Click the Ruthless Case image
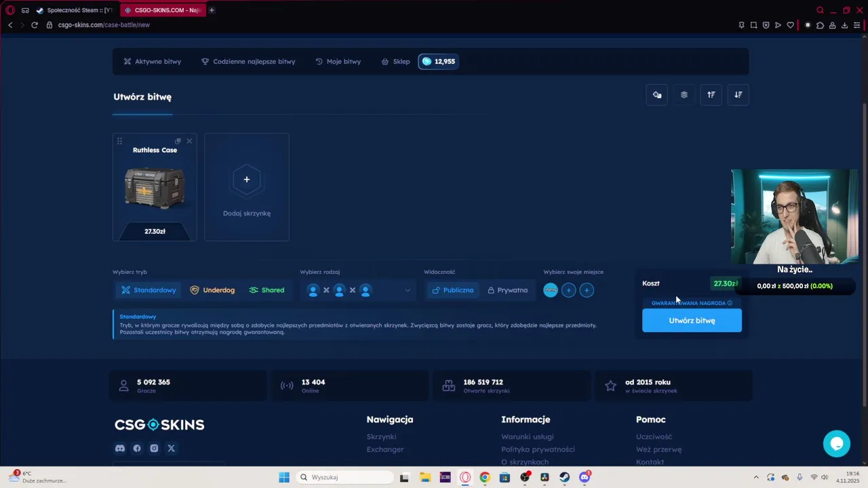 point(155,188)
